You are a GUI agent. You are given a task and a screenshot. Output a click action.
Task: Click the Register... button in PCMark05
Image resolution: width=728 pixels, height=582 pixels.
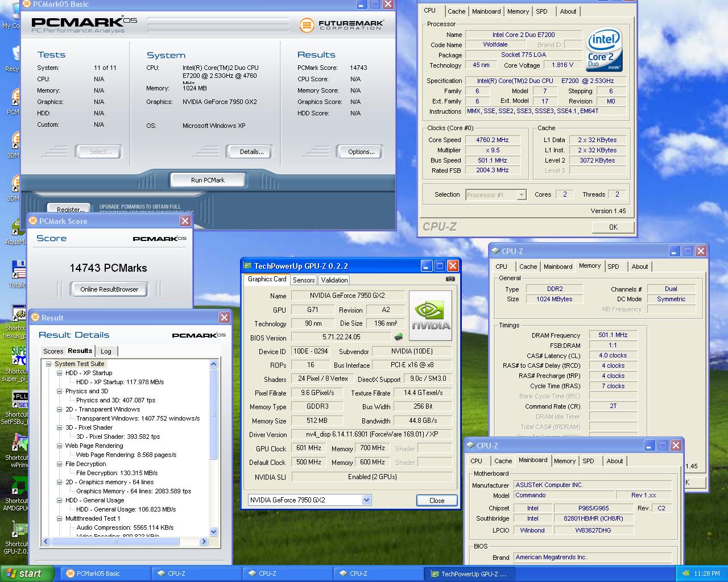(x=71, y=209)
